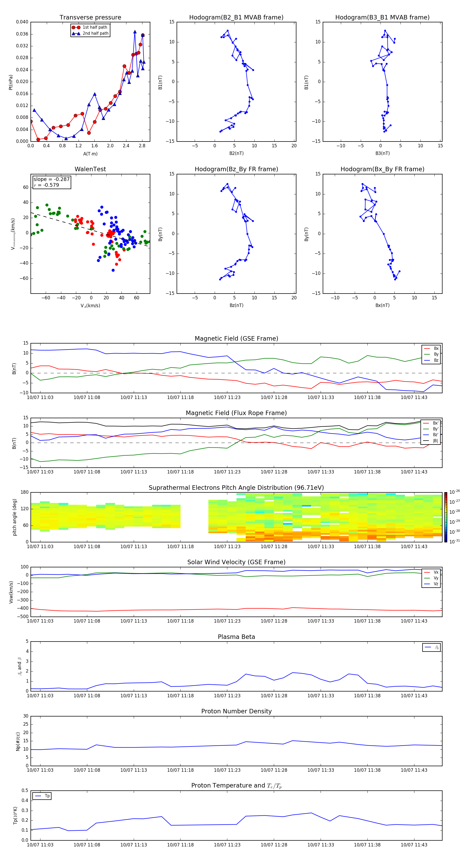473x868 pixels.
Task: Click the "Proton Temperature and Te/Tp" title
Action: 236,786
